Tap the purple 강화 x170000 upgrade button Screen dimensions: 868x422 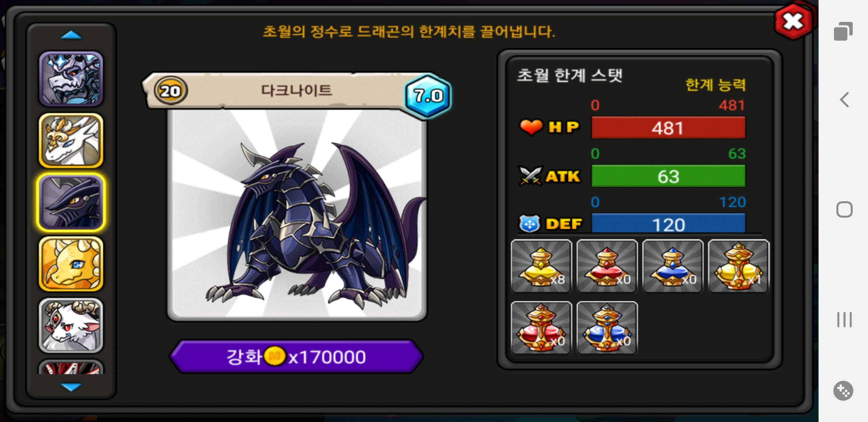296,357
